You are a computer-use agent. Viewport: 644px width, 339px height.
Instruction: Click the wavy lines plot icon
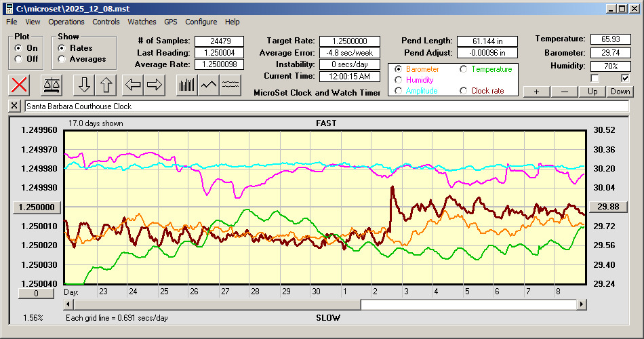230,85
